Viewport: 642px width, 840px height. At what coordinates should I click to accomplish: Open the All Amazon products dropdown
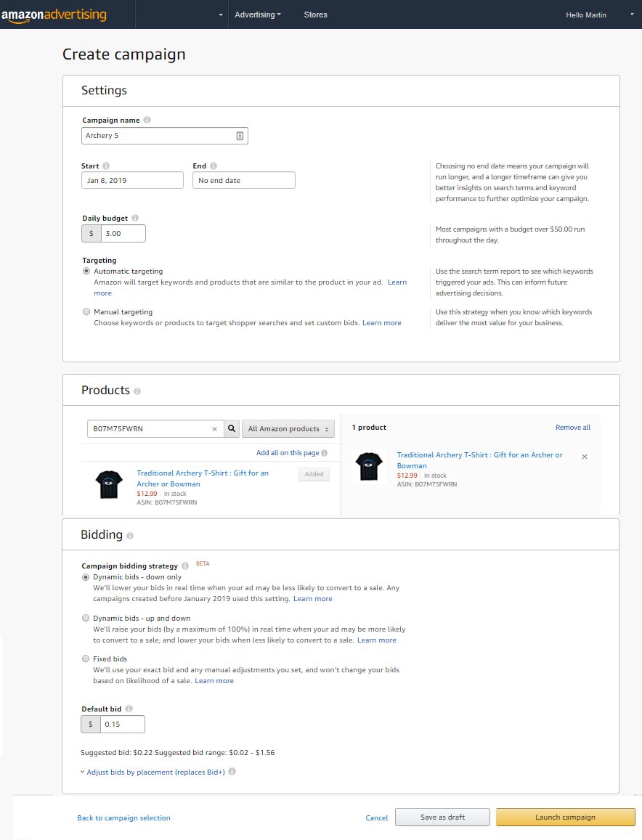point(288,429)
